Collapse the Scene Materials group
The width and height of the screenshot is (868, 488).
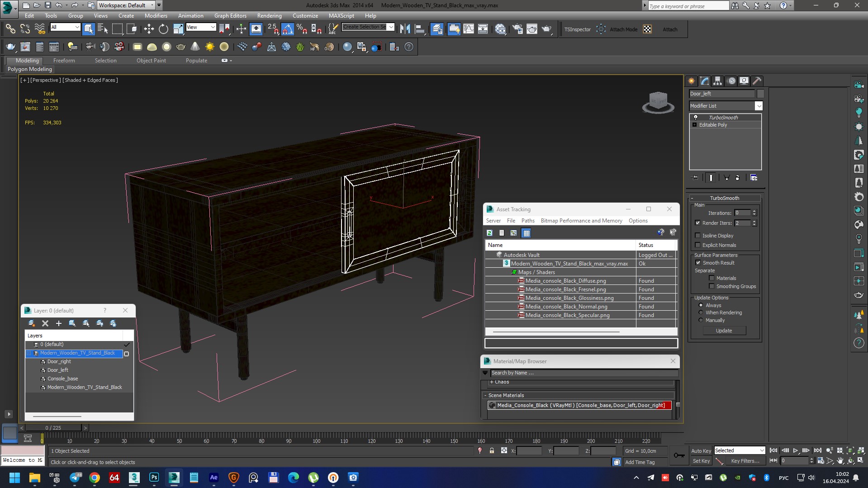tap(485, 395)
